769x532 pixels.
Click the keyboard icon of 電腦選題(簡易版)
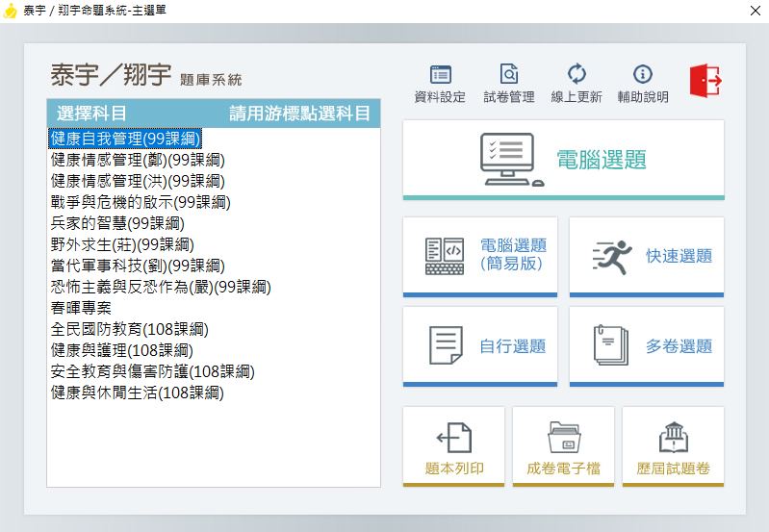coord(445,256)
